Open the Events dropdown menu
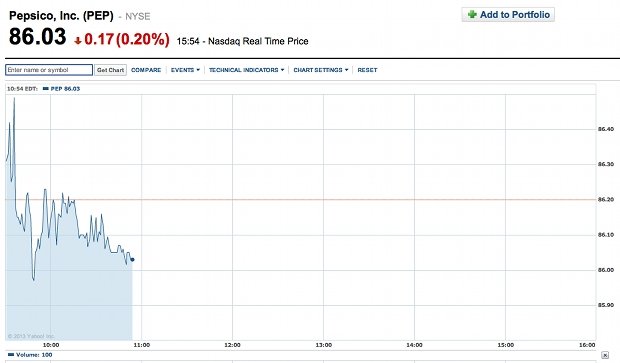 point(185,70)
